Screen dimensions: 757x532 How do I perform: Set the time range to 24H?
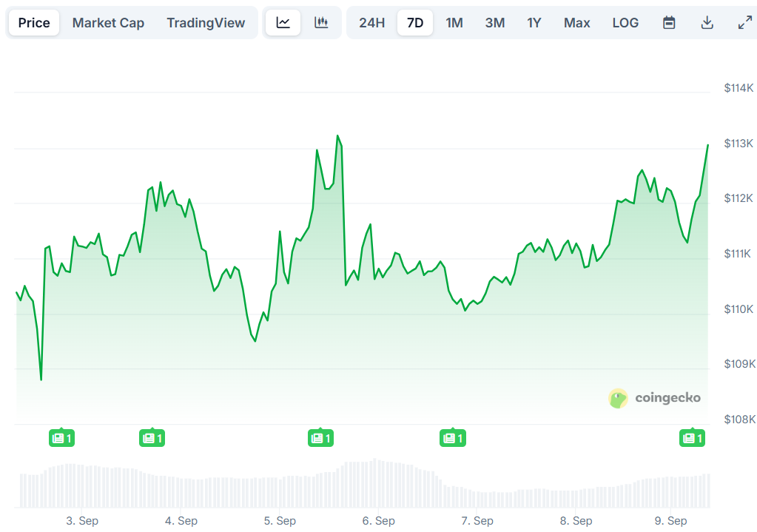(x=371, y=23)
